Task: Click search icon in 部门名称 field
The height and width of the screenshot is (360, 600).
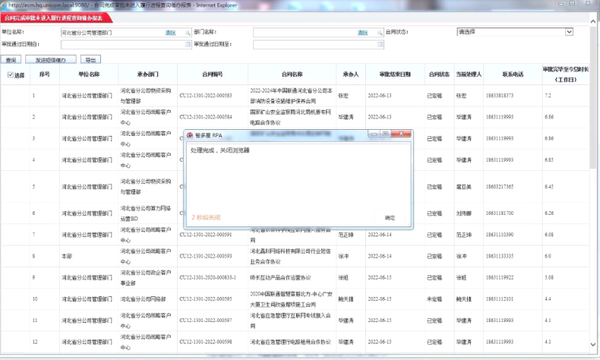Action: click(x=380, y=33)
